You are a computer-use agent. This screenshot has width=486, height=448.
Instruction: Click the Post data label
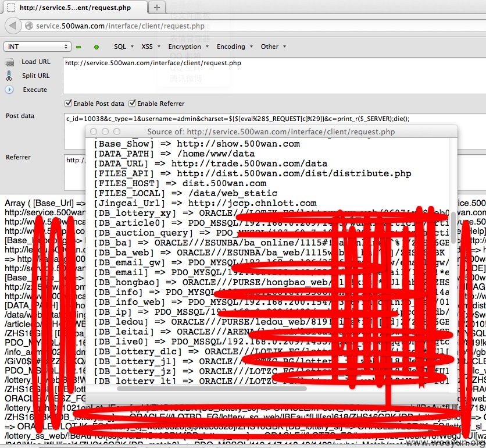20,116
